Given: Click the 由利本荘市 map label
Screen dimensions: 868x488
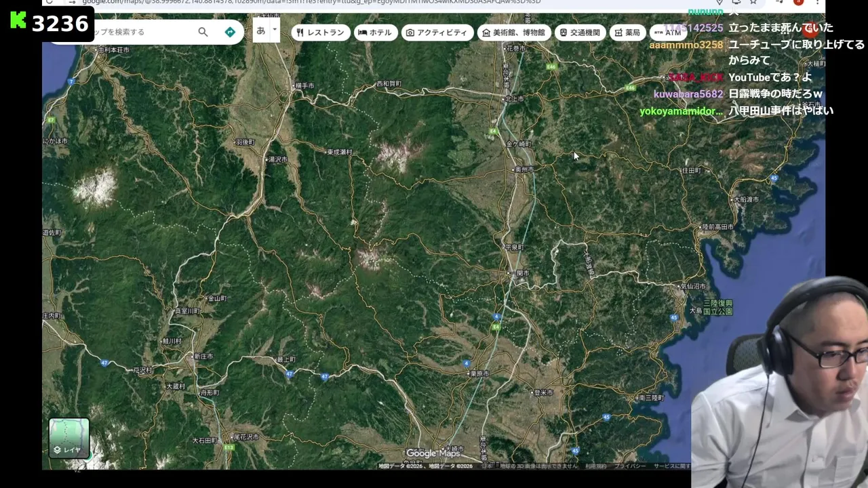Looking at the screenshot, I should 113,50.
